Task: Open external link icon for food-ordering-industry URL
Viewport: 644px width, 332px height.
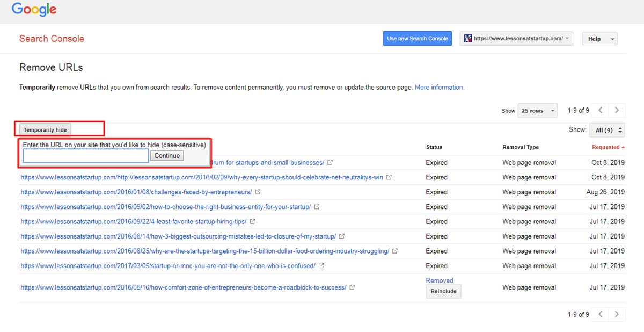Action: click(395, 251)
